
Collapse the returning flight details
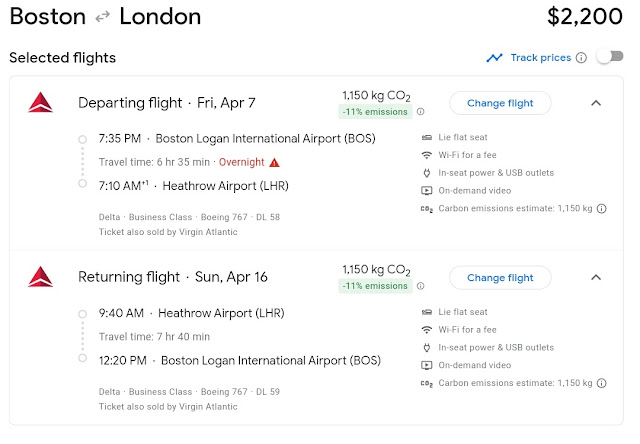(x=596, y=277)
